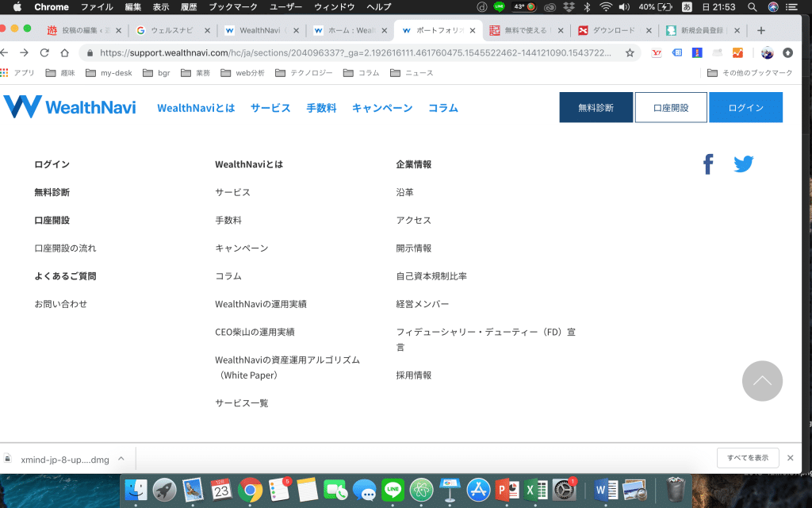Reload the page
812x508 pixels.
(44, 53)
